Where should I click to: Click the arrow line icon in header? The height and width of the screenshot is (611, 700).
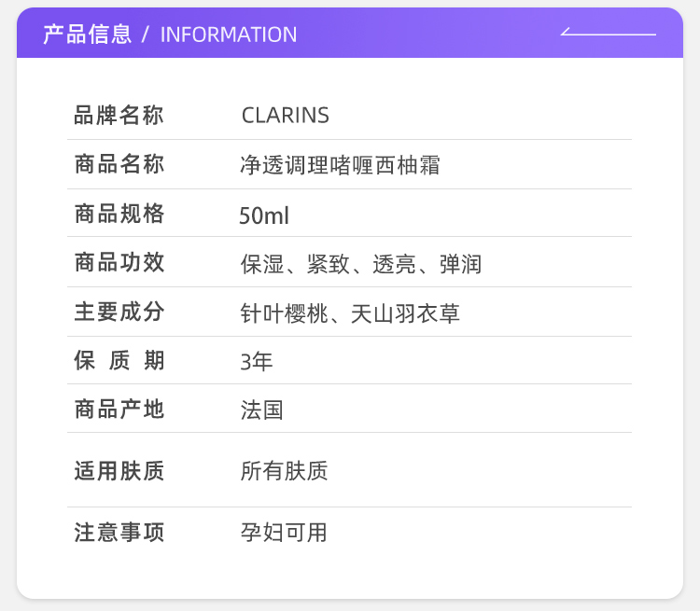tap(608, 31)
